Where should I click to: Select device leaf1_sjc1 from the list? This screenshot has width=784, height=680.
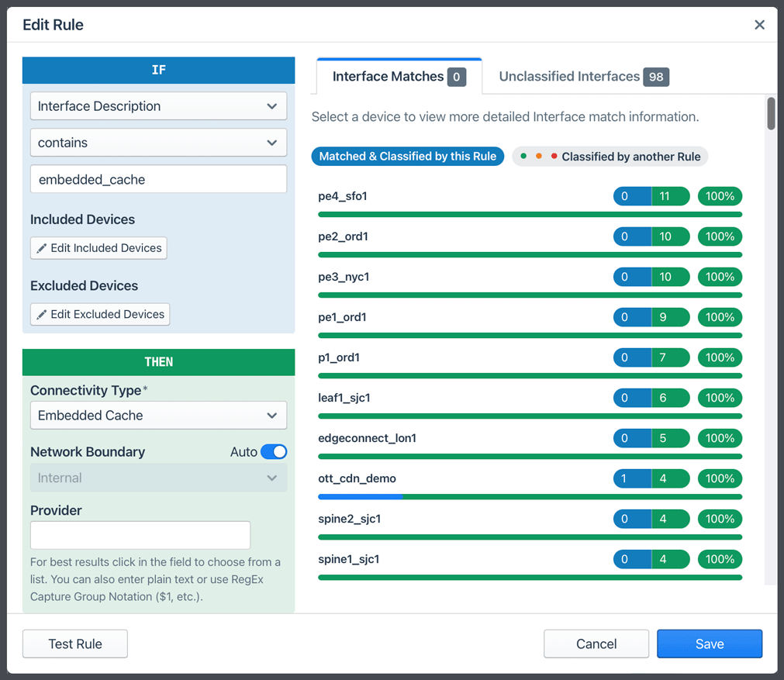tap(342, 398)
